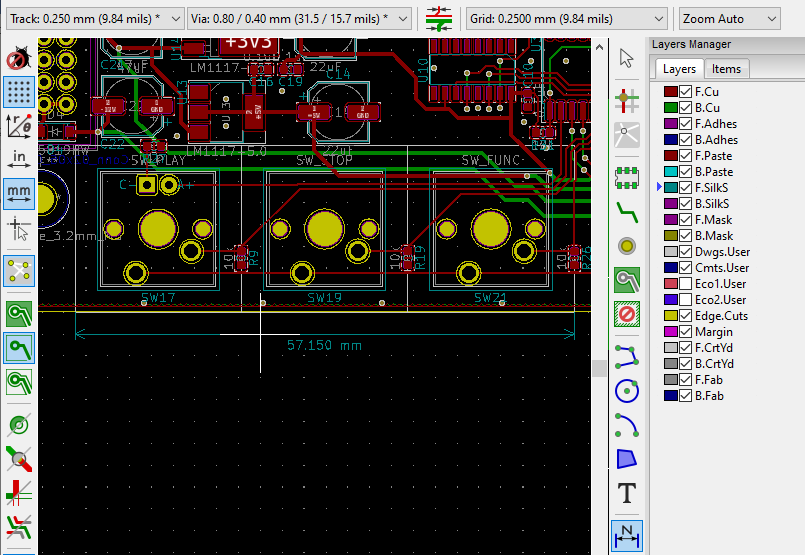Highlight net tool icon
Image resolution: width=805 pixels, height=555 pixels.
point(627,101)
